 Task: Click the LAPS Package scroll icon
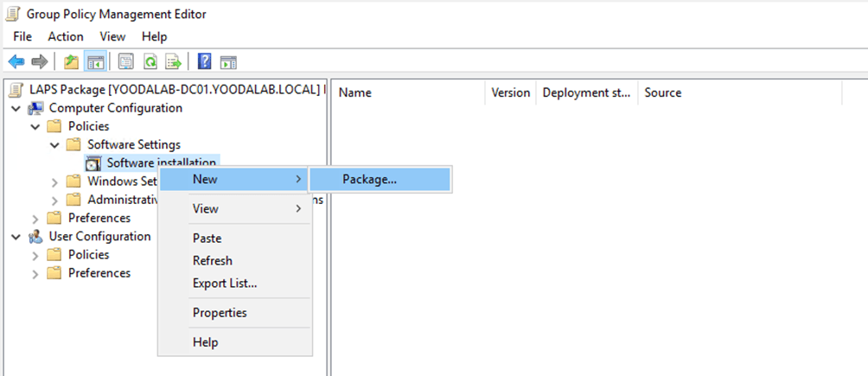pos(17,90)
